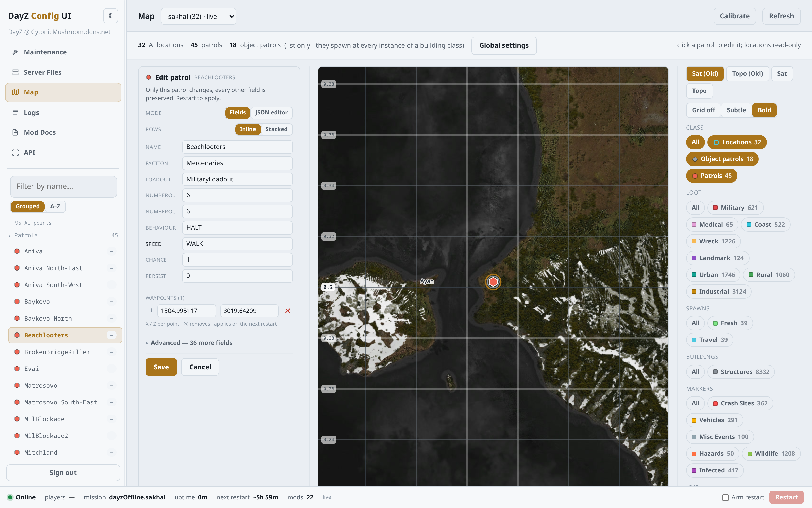Toggle the Object patrols 18 filter
Image resolution: width=812 pixels, height=508 pixels.
722,159
